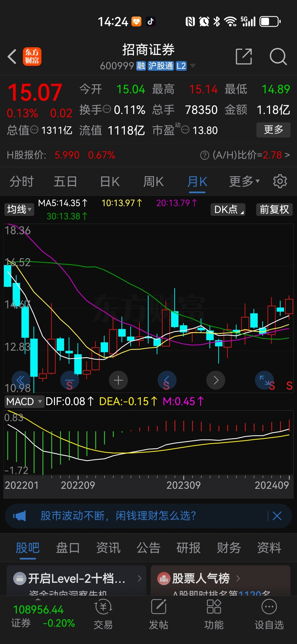Expand chevron on 股票人气榜 card

click(238, 578)
